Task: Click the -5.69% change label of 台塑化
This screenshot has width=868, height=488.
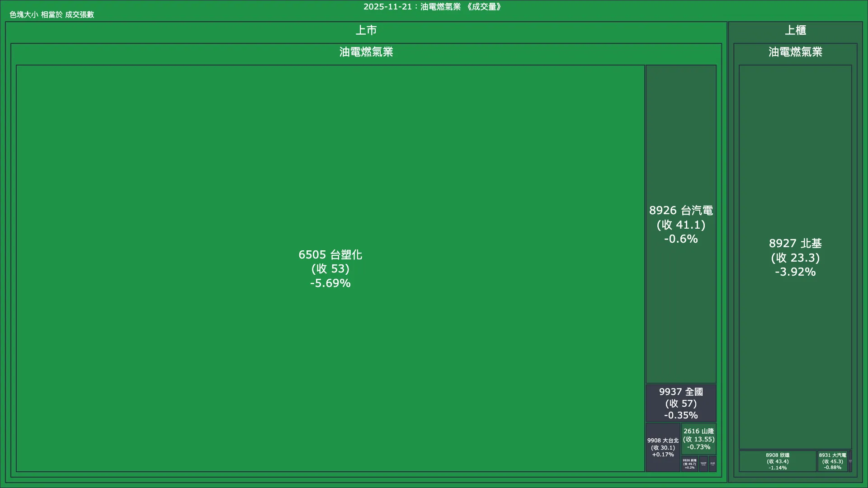Action: pyautogui.click(x=330, y=283)
